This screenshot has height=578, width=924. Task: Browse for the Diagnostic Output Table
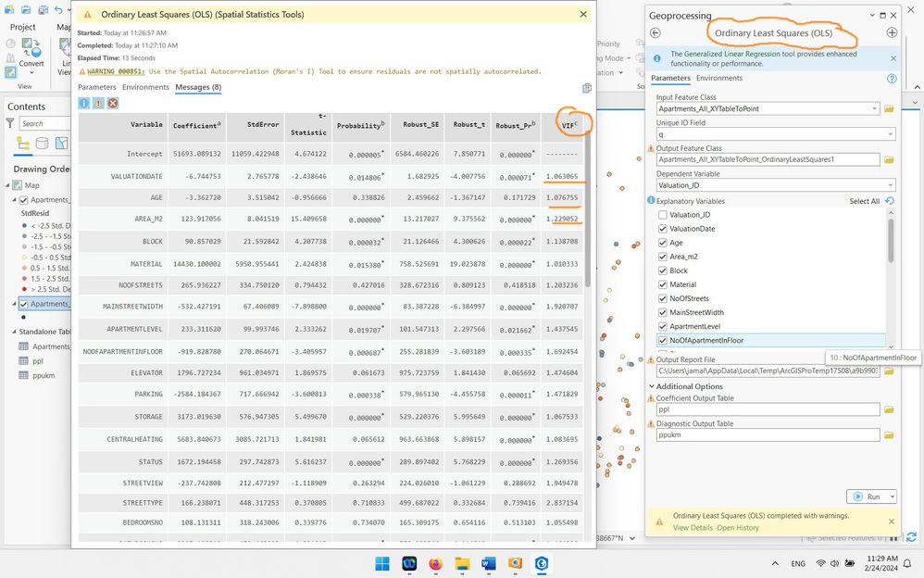point(889,434)
